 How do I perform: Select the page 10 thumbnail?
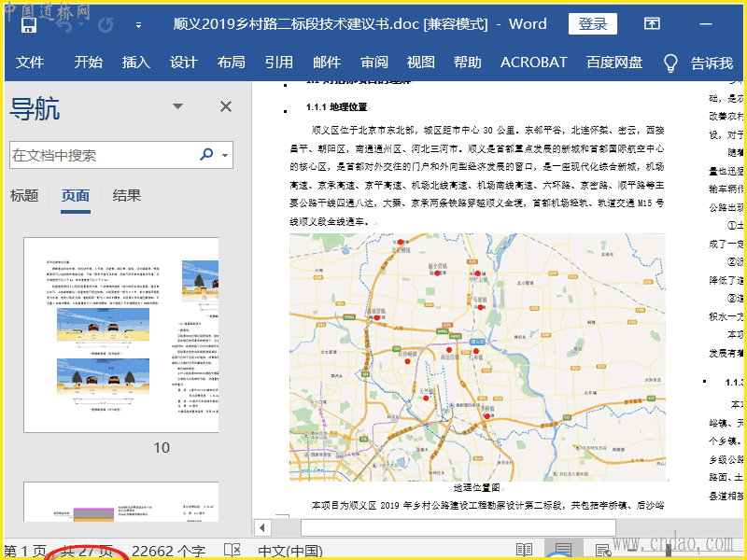click(120, 335)
